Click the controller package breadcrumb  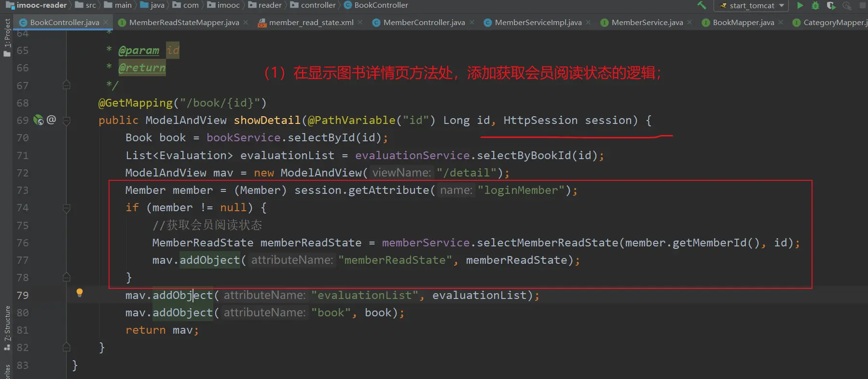coord(313,5)
